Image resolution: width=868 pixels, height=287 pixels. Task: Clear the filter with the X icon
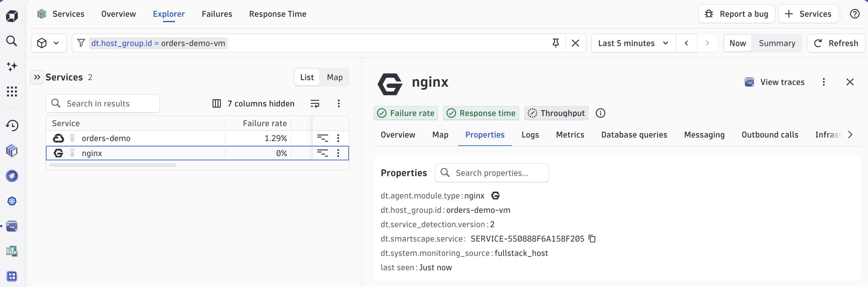coord(575,43)
